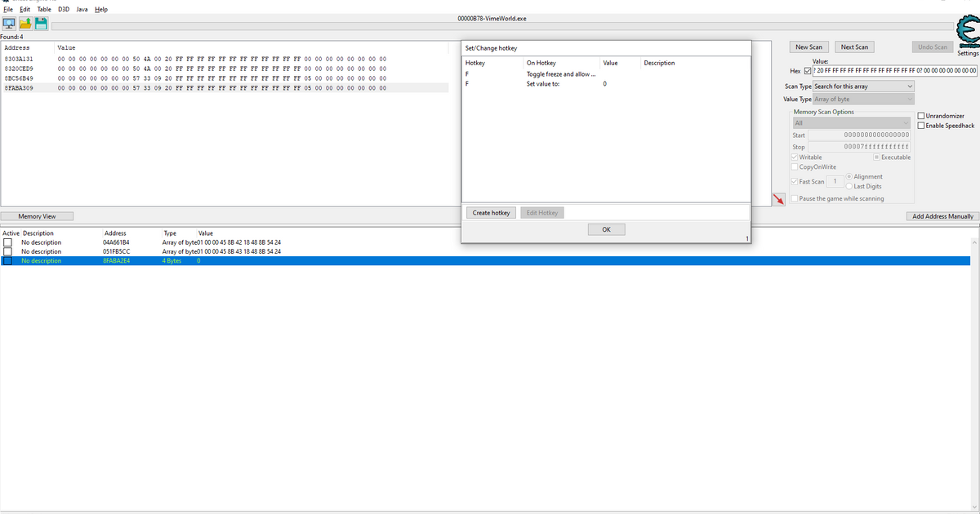Click the found-list Value column header
The image size is (980, 514).
65,48
